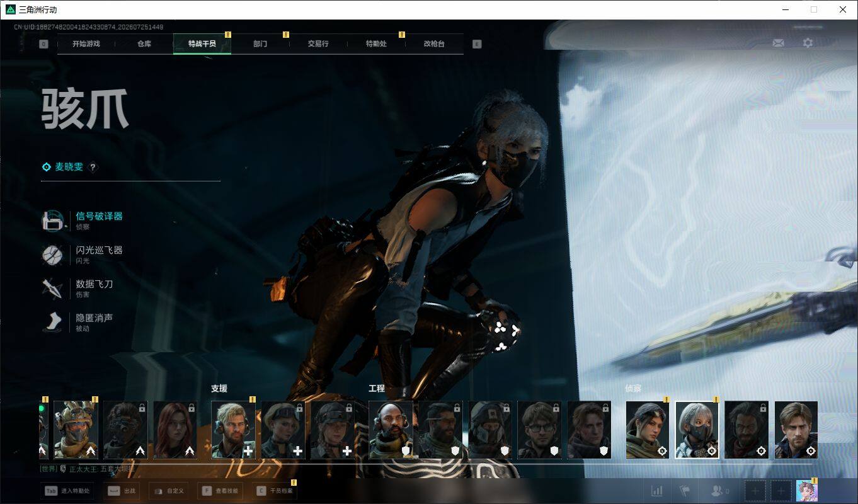The image size is (858, 504).
Task: Select the middle locked support operator portrait
Action: coord(283,430)
